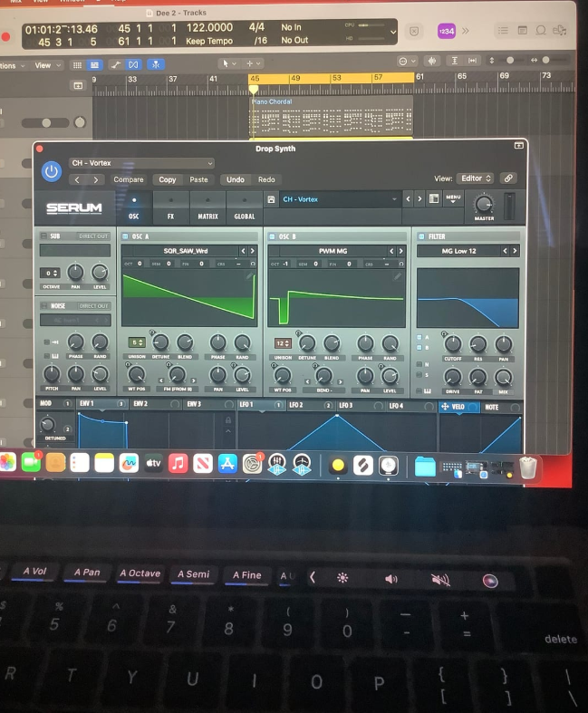
Task: Click the Replace mode button next to LCD
Action: point(414,32)
